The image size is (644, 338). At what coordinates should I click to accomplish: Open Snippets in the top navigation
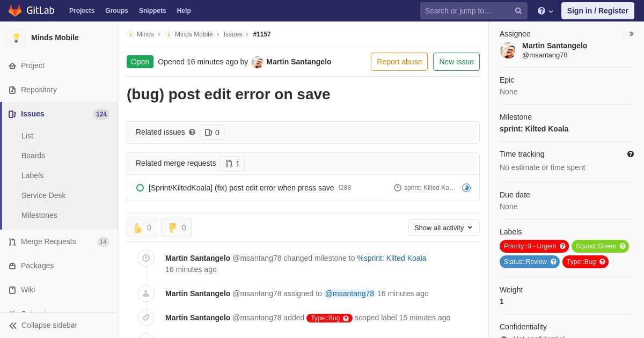coord(152,11)
